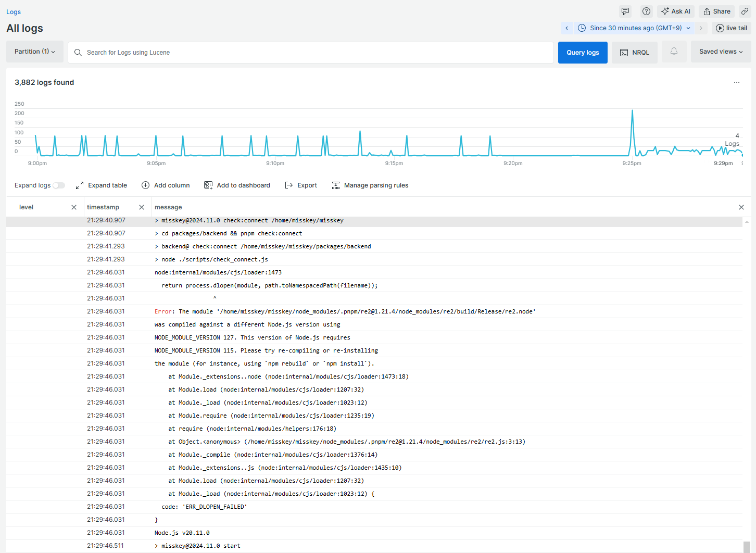The image size is (756, 553).
Task: Open the Saved views dropdown
Action: [720, 52]
